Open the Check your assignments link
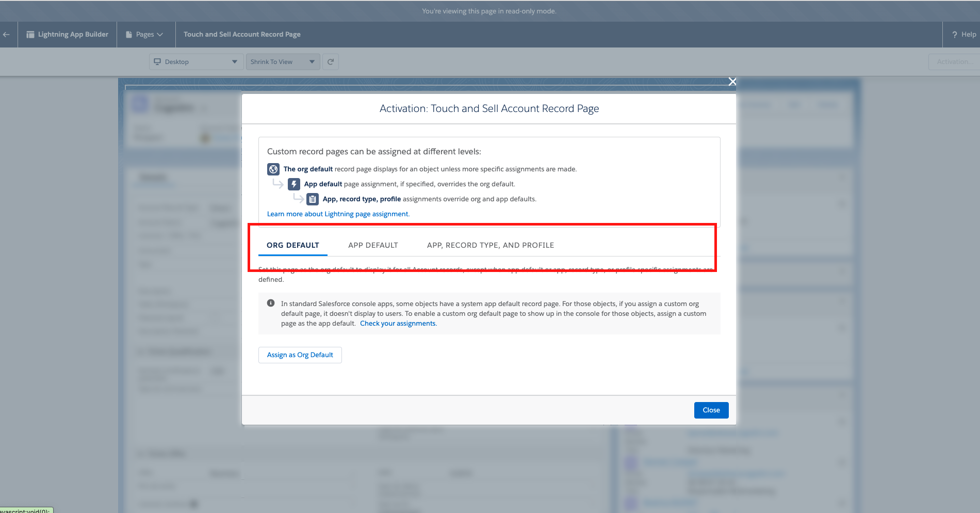Screen dimensions: 980x513 point(398,324)
